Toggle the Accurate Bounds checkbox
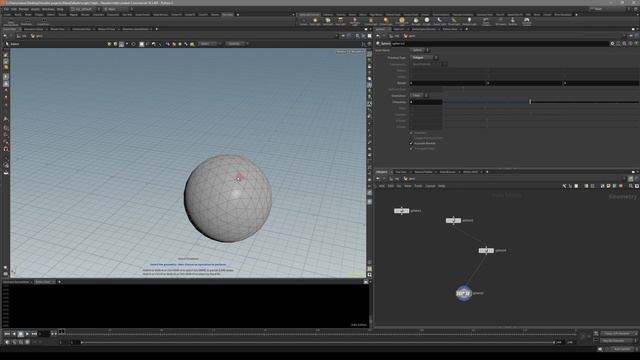The width and height of the screenshot is (640, 360). [411, 143]
